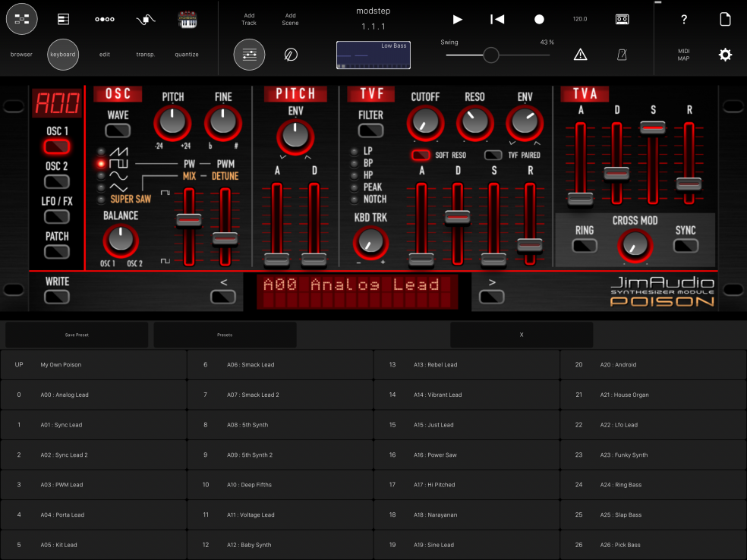Select preset A10 : Deep Fifths
Image resolution: width=747 pixels, height=560 pixels.
tap(279, 485)
